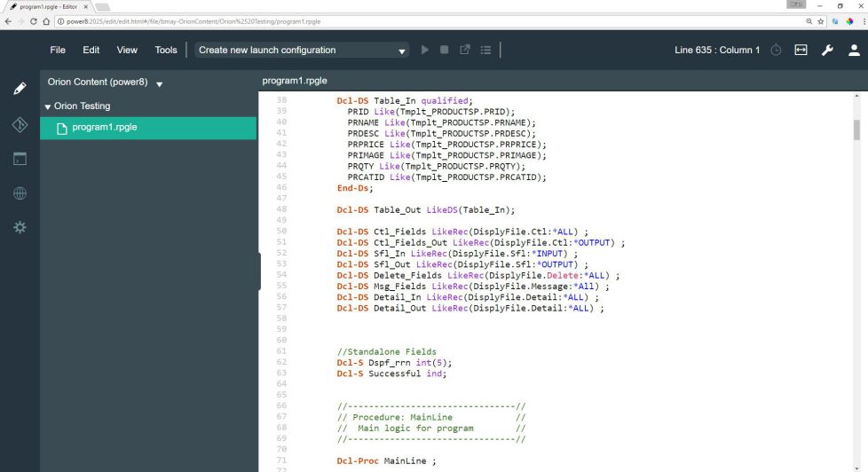This screenshot has width=868, height=472.
Task: Click line number 61 in gutter
Action: pyautogui.click(x=281, y=350)
